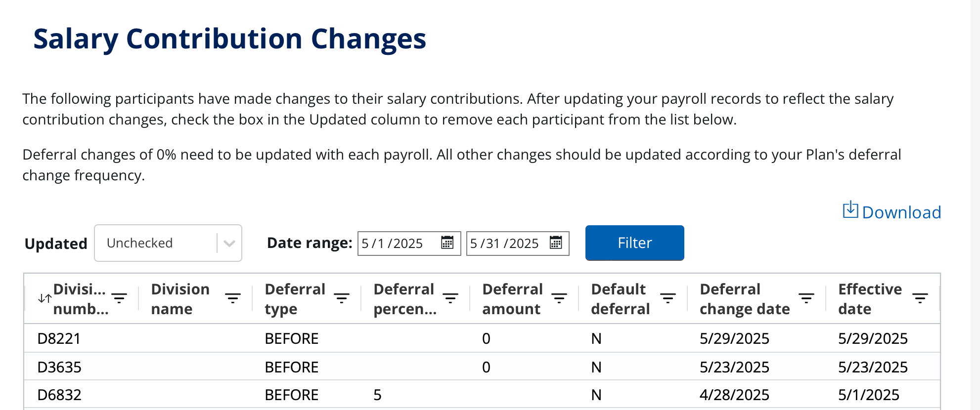Toggle sort arrows on Division number column
The image size is (980, 410).
(45, 298)
